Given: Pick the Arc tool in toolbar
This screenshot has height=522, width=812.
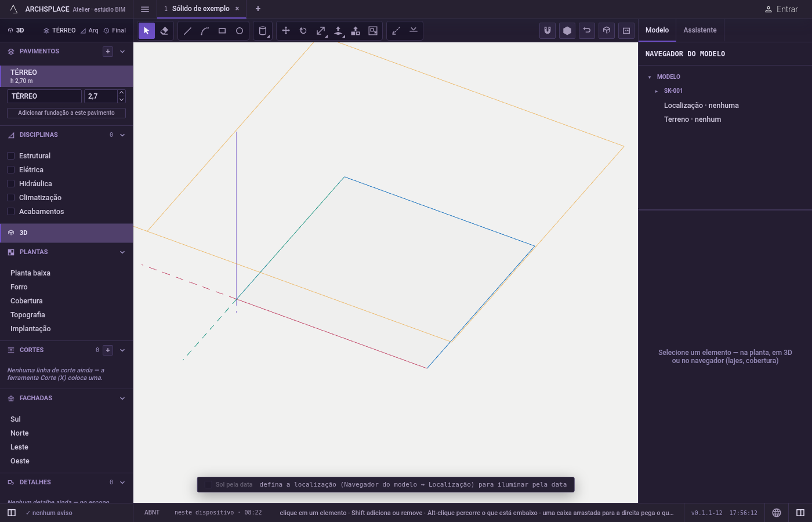Looking at the screenshot, I should click(x=205, y=31).
